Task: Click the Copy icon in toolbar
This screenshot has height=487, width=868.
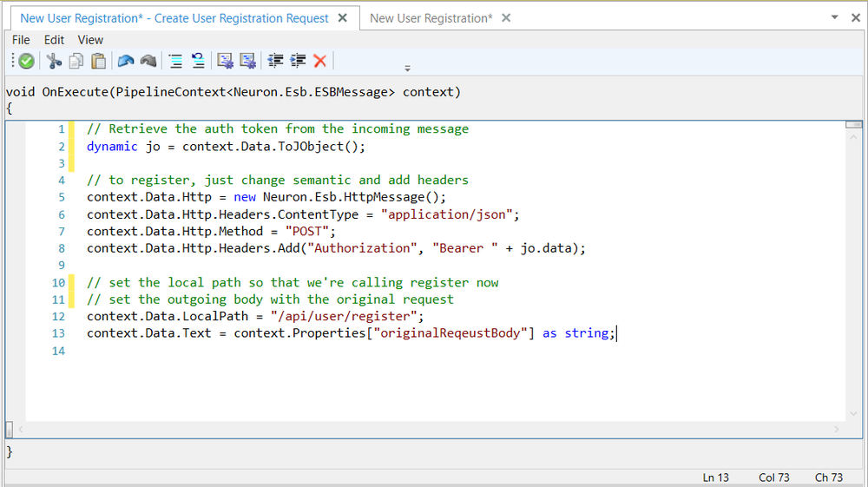Action: click(76, 61)
